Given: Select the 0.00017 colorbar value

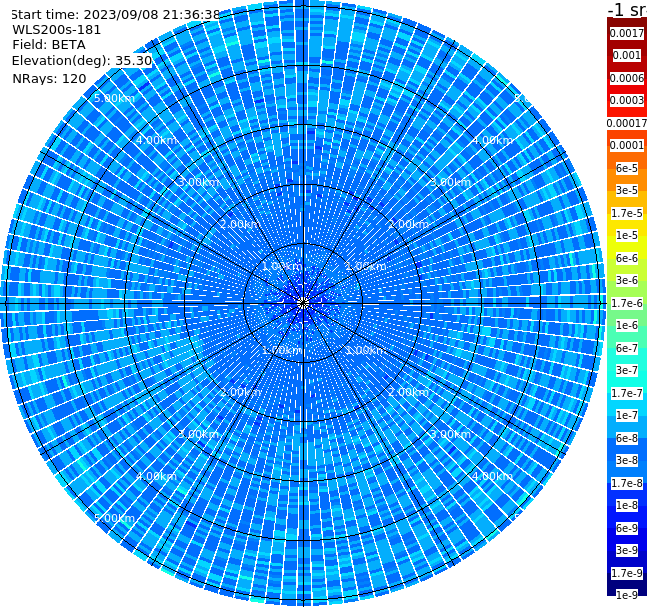Looking at the screenshot, I should [627, 123].
